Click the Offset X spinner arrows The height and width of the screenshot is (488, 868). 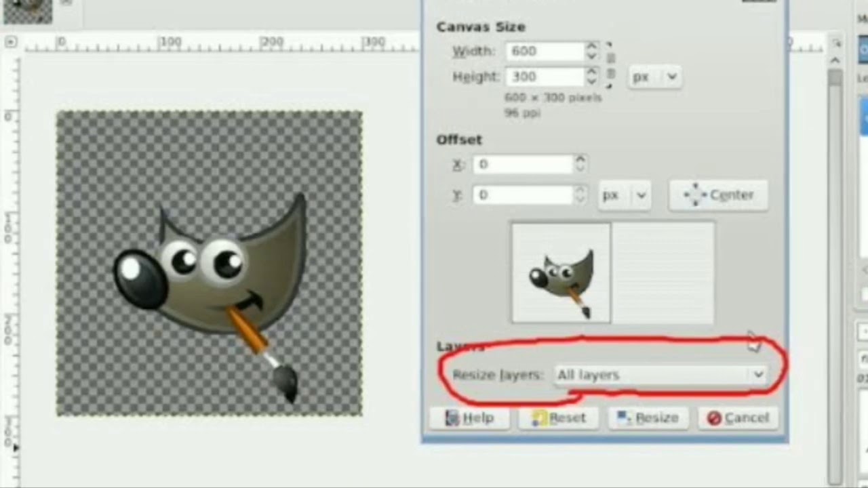580,164
